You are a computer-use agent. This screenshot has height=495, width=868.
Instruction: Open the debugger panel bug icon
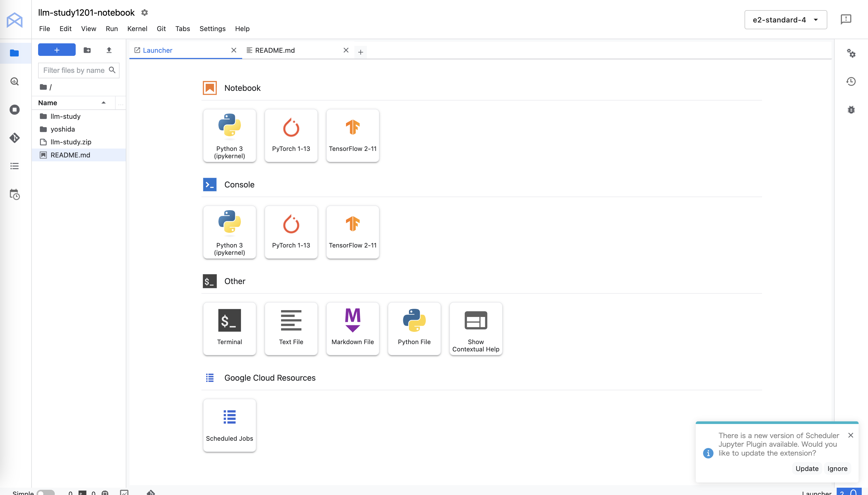click(x=851, y=109)
